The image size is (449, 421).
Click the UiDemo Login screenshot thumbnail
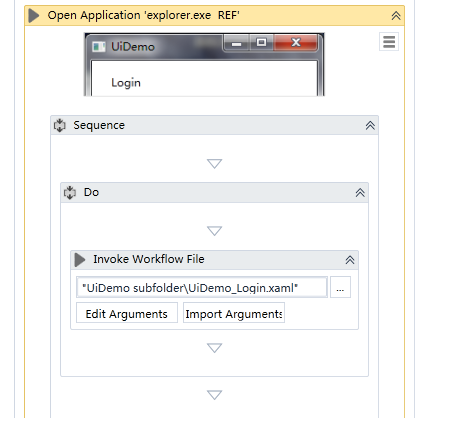coord(204,64)
